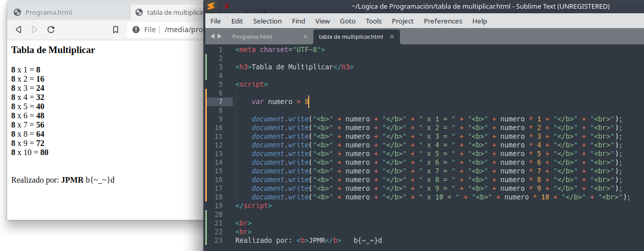The image size is (644, 251).
Task: Bookmark this page in the browser
Action: tap(116, 30)
